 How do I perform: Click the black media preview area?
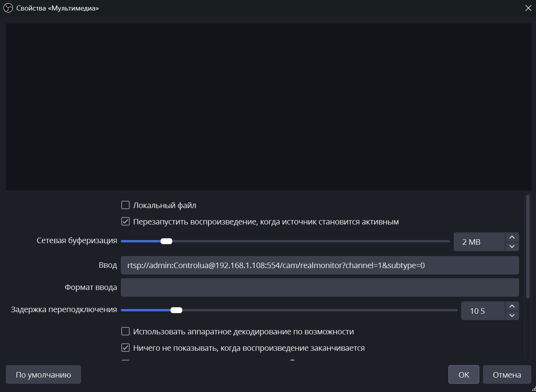point(269,107)
